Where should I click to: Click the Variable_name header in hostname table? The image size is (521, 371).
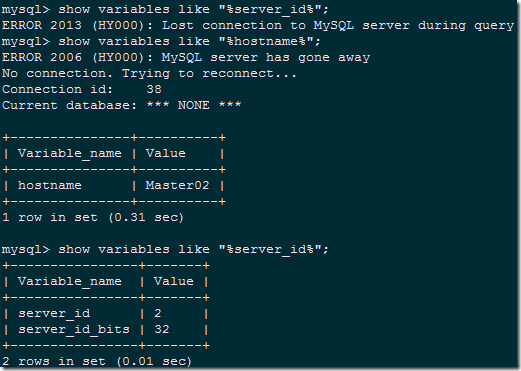(x=70, y=154)
